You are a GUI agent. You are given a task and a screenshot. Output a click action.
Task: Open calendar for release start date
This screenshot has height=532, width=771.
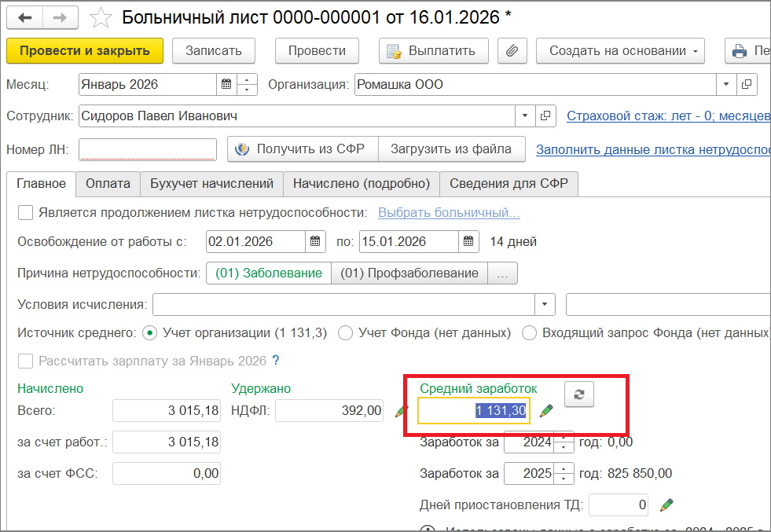point(314,241)
